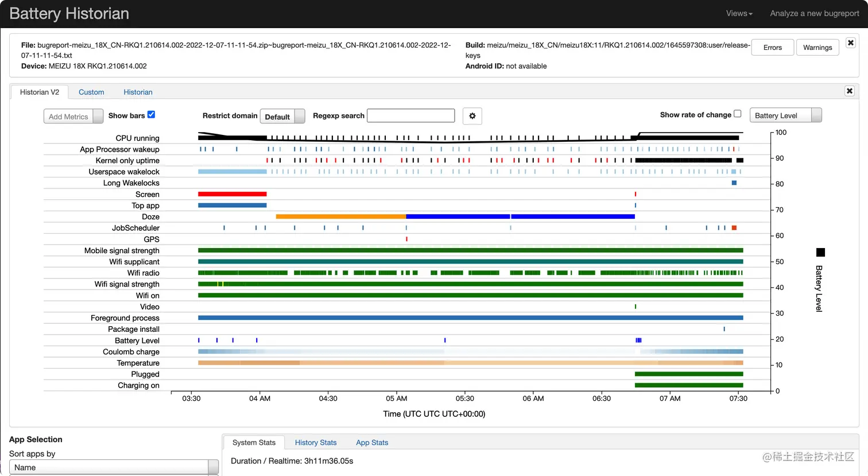Viewport: 868px width, 476px height.
Task: Switch to the Custom tab
Action: [91, 92]
